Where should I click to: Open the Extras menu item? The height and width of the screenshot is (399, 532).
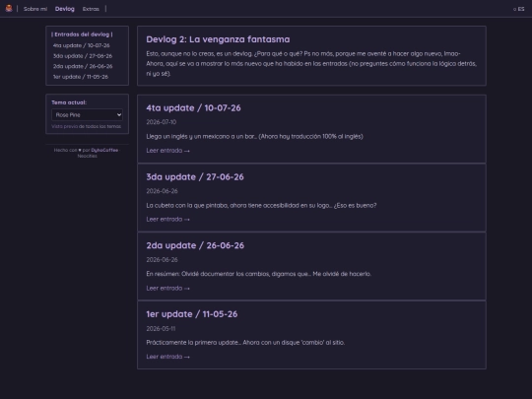pyautogui.click(x=91, y=9)
